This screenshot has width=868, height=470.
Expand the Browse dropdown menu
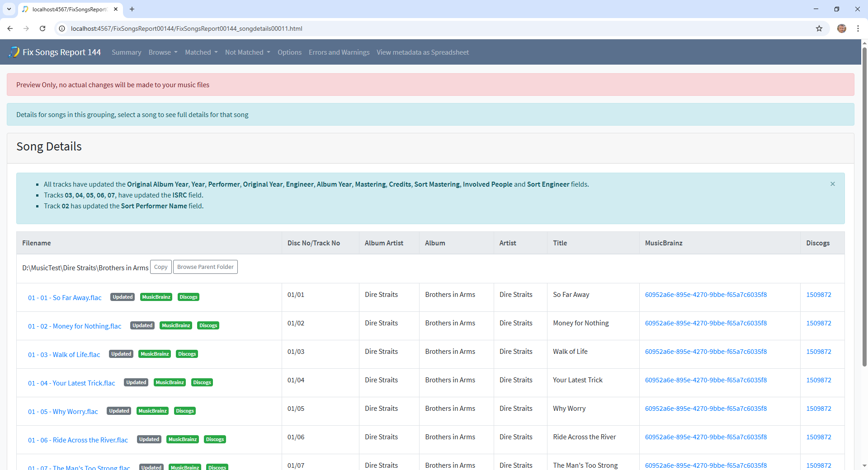[163, 52]
